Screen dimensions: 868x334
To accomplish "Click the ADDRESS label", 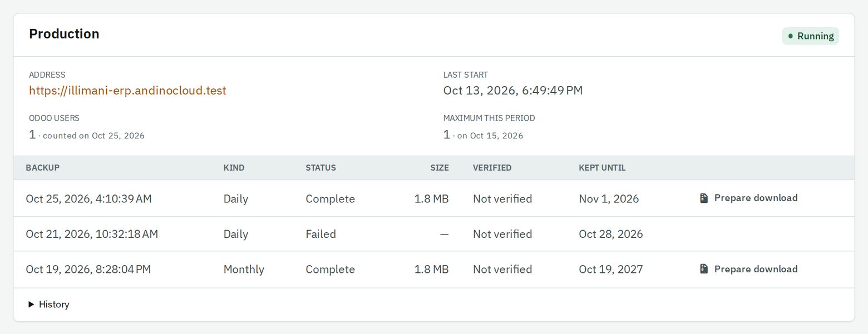I will (x=47, y=74).
